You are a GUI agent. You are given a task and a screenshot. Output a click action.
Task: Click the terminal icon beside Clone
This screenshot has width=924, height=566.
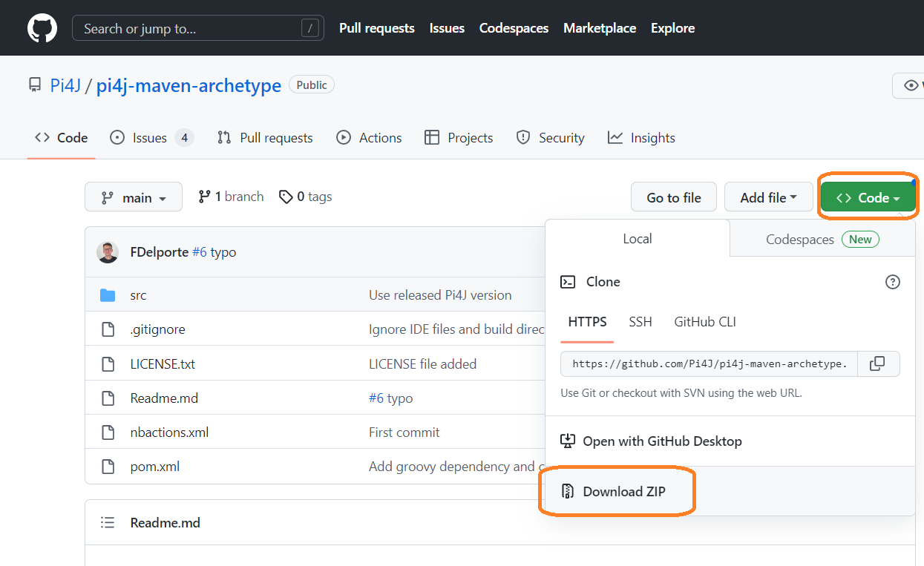click(x=568, y=282)
